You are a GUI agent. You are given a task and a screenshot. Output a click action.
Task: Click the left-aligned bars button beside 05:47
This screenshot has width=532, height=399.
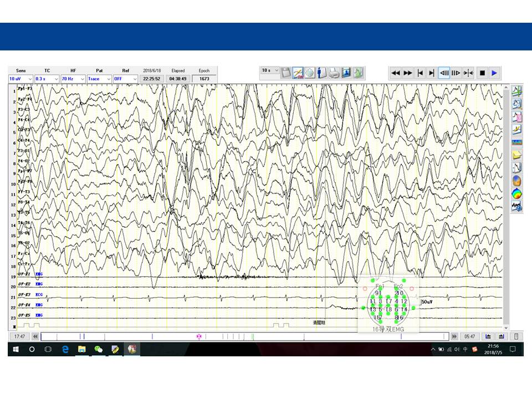point(488,336)
